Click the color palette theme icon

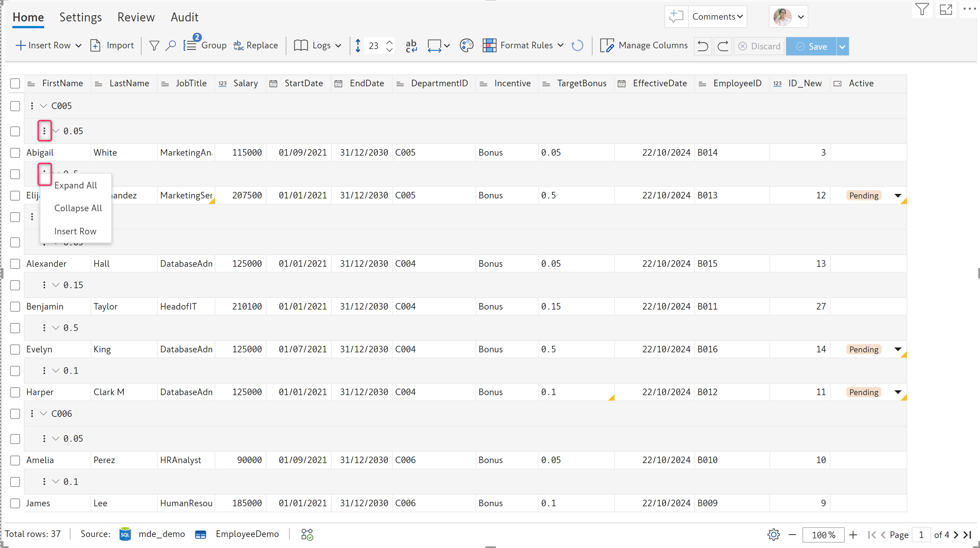point(466,46)
